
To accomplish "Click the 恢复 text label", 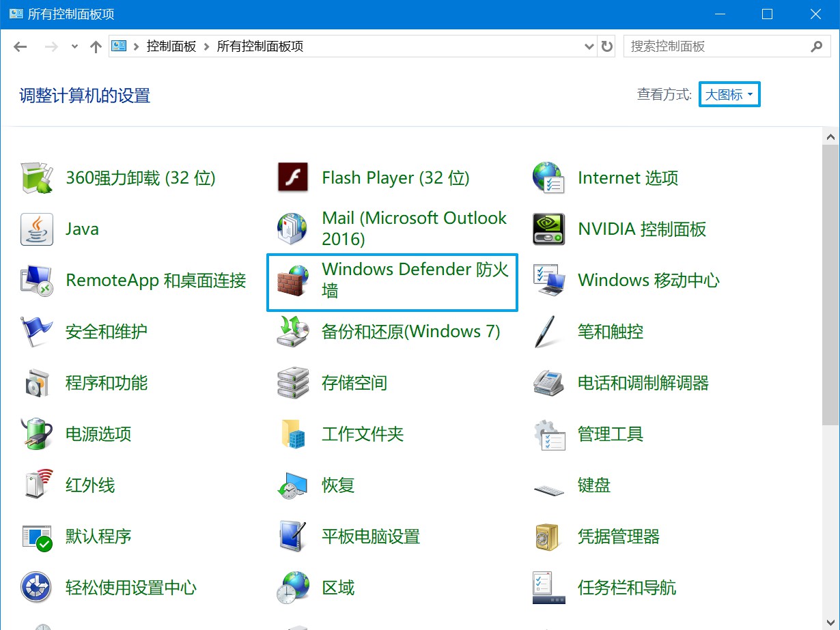I will 338,485.
